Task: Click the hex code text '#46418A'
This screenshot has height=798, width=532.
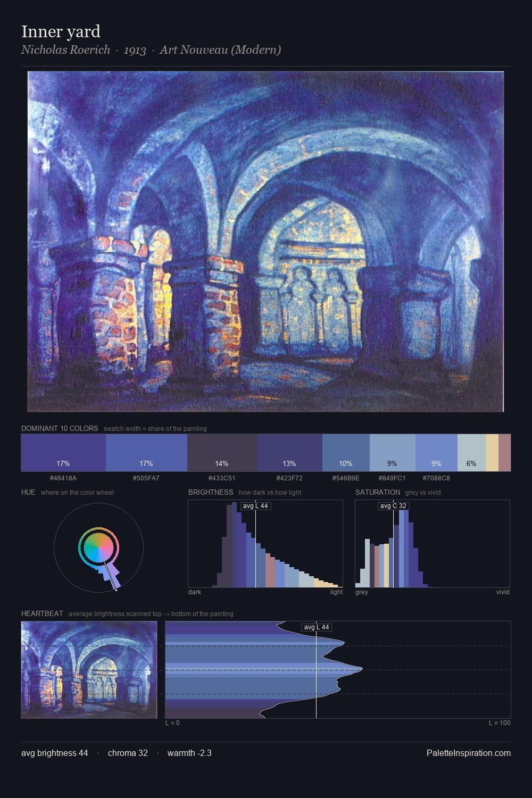Action: click(x=63, y=478)
